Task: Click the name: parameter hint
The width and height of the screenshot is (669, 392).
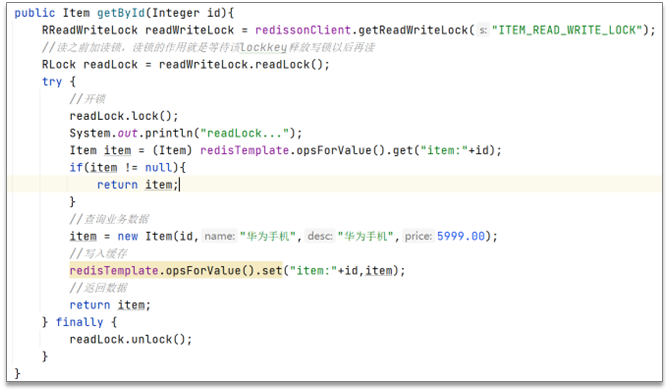Action: (219, 236)
